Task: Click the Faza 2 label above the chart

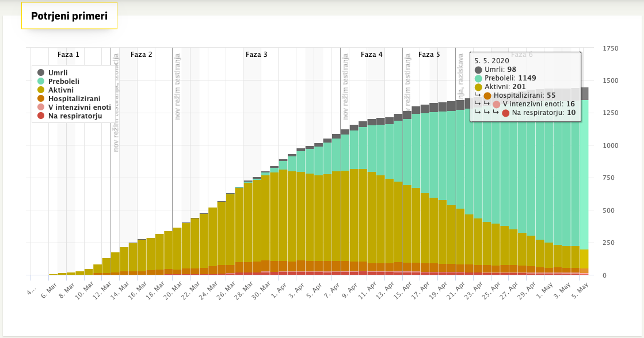Action: [142, 55]
